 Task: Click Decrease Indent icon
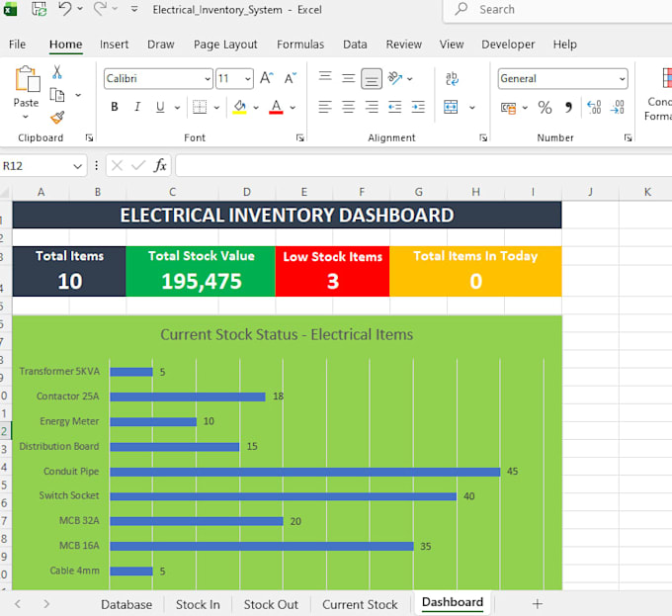[394, 107]
